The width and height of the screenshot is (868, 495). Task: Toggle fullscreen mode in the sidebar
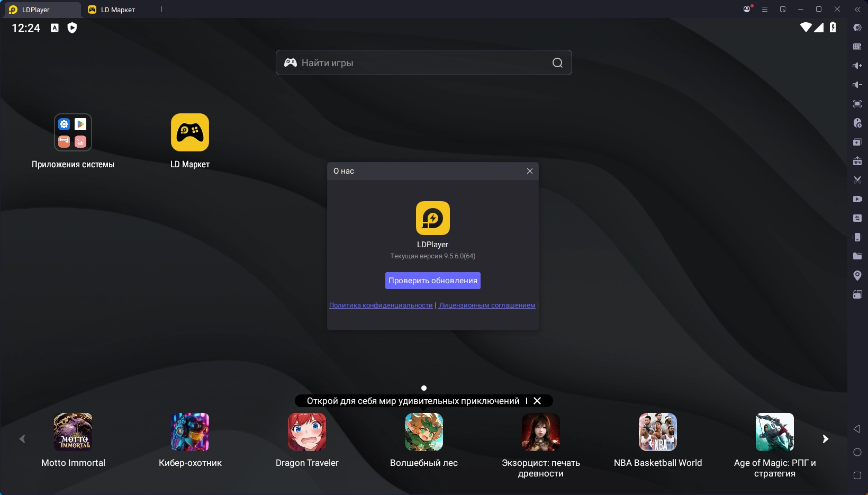click(857, 104)
